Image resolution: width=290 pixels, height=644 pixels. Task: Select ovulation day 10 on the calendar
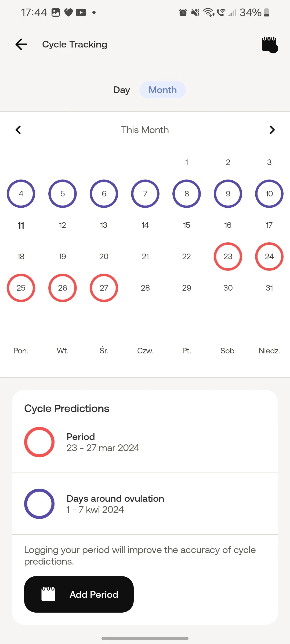269,194
